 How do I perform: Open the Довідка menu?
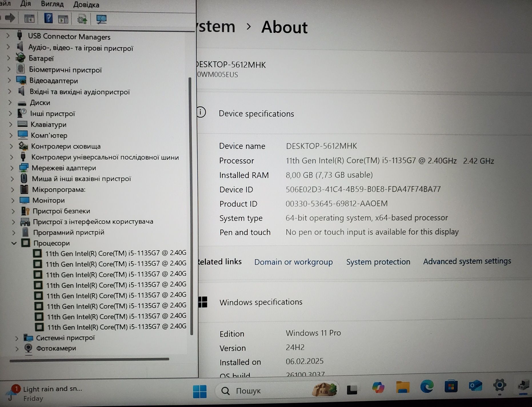click(x=86, y=5)
